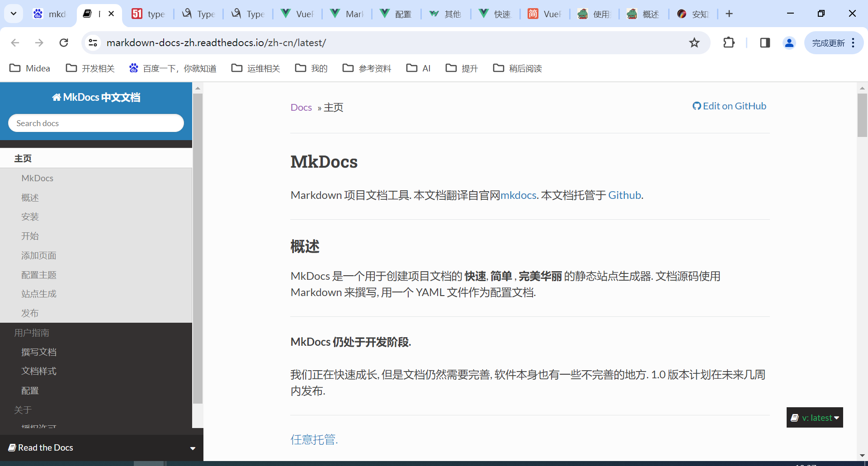Click the page's vertical scrollbar thumb
This screenshot has height=466, width=868.
862,115
